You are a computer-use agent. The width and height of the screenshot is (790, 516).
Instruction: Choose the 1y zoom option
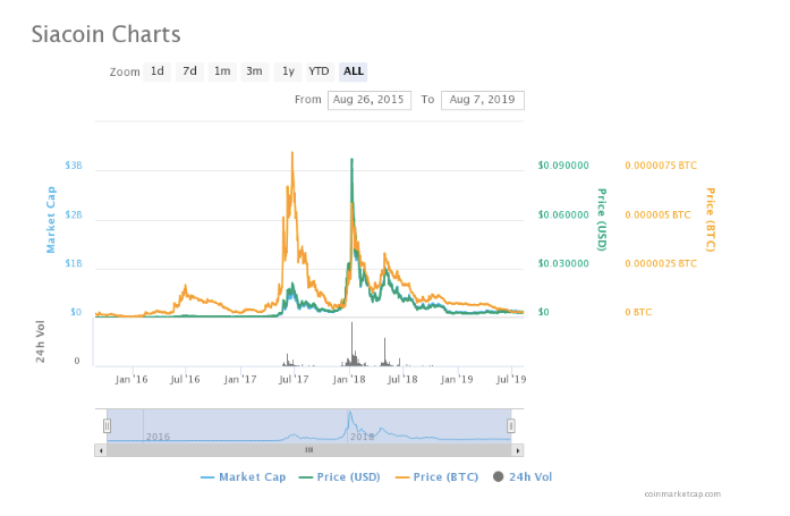(x=288, y=72)
